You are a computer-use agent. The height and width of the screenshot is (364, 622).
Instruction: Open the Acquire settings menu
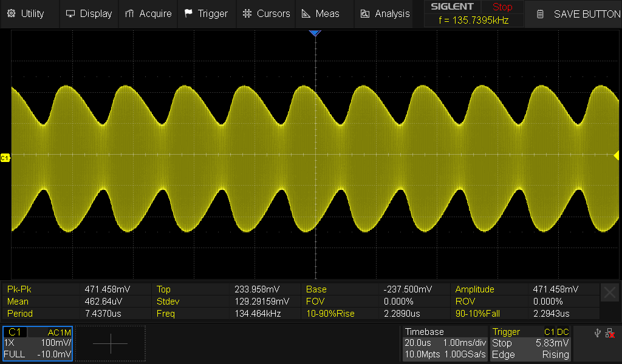(x=148, y=13)
